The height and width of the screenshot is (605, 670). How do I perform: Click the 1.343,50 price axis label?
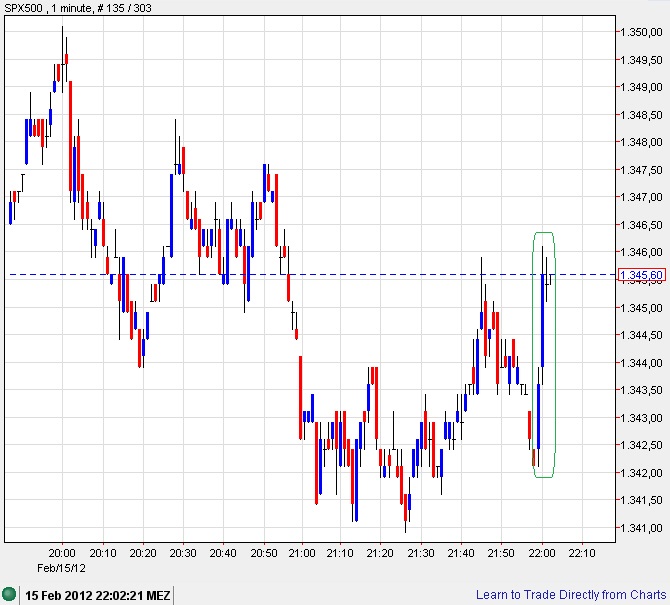(x=641, y=391)
